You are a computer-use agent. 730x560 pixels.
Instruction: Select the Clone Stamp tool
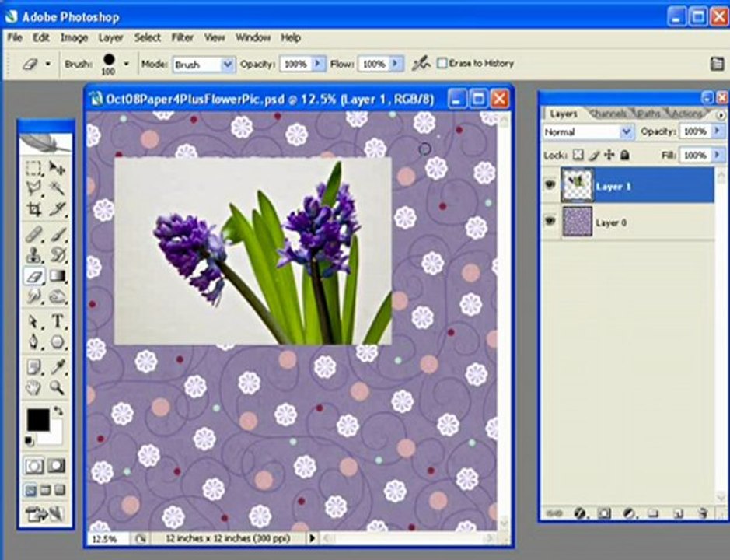(33, 255)
